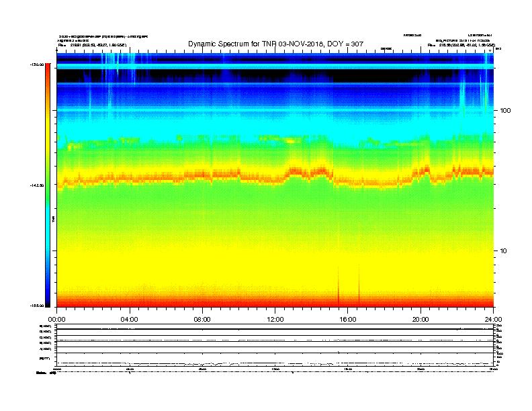The width and height of the screenshot is (532, 411).
Task: Click the 12:00 time axis label
Action: tap(275, 320)
